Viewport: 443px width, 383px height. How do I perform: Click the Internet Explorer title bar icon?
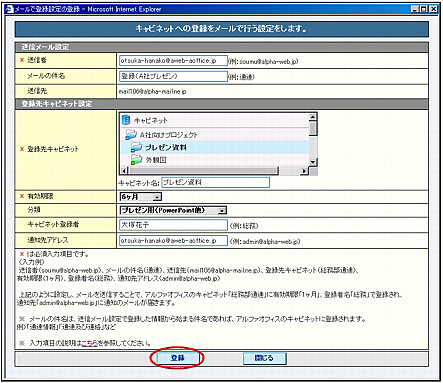tap(10, 9)
